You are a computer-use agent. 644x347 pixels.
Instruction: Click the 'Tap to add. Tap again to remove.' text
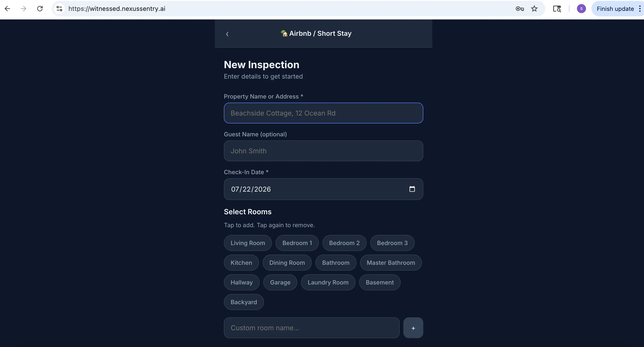(269, 225)
